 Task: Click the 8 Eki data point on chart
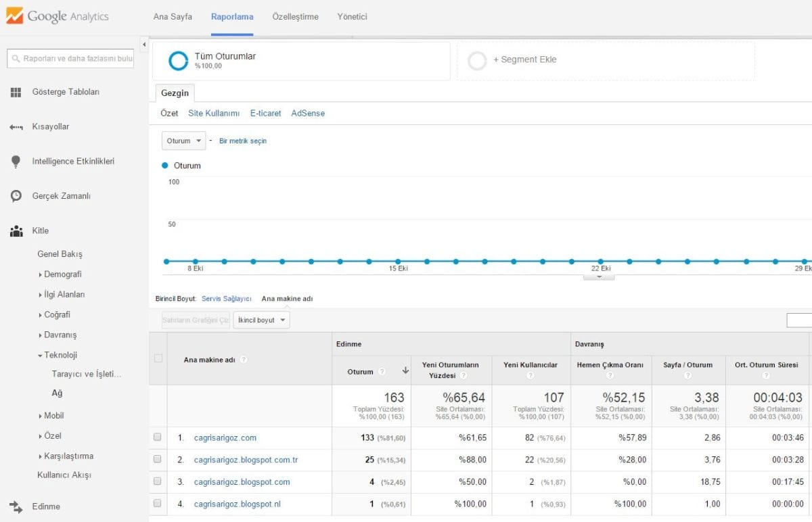click(x=195, y=261)
